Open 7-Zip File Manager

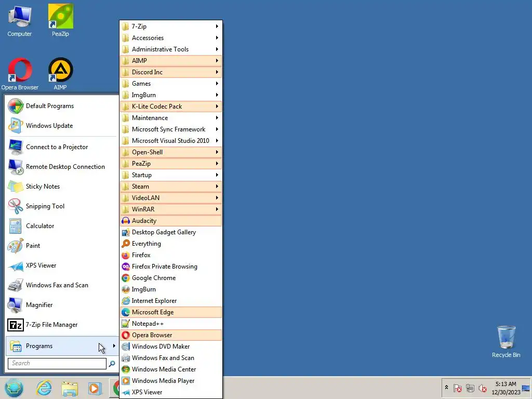tap(62, 325)
